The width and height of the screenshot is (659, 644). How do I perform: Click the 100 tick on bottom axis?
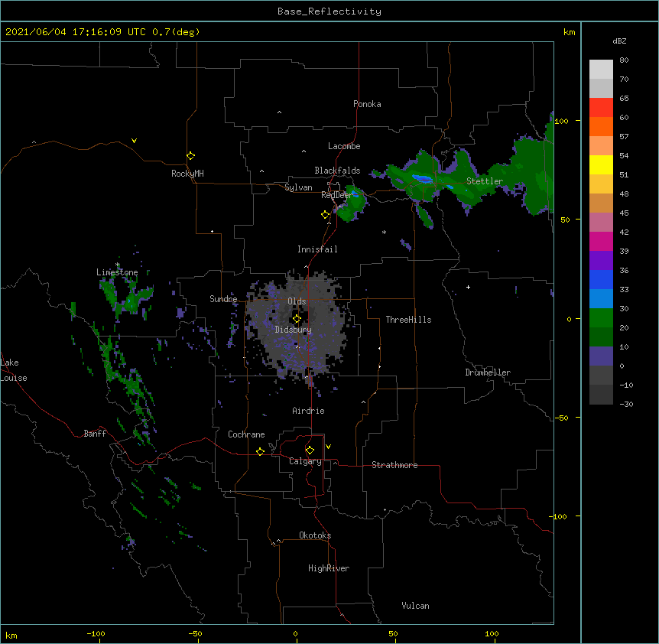click(492, 633)
